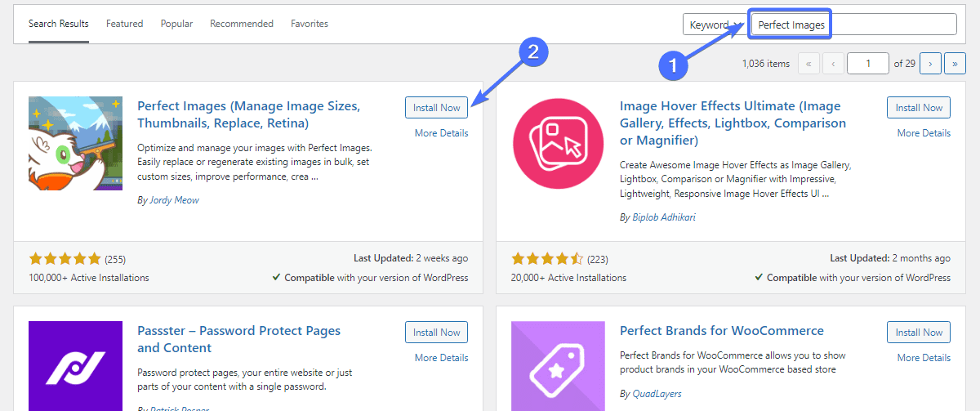Click the Perfect Images plugin icon
The height and width of the screenshot is (411, 980).
click(x=75, y=143)
